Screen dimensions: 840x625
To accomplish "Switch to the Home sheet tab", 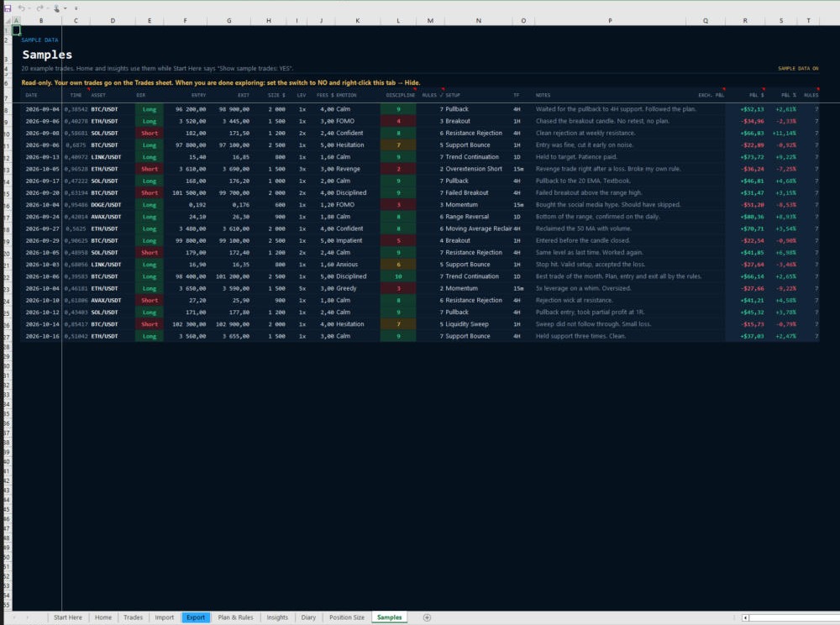I will (103, 617).
